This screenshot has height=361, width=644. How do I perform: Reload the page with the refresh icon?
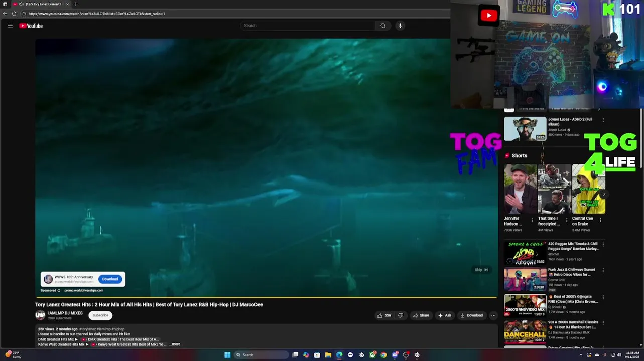(14, 14)
